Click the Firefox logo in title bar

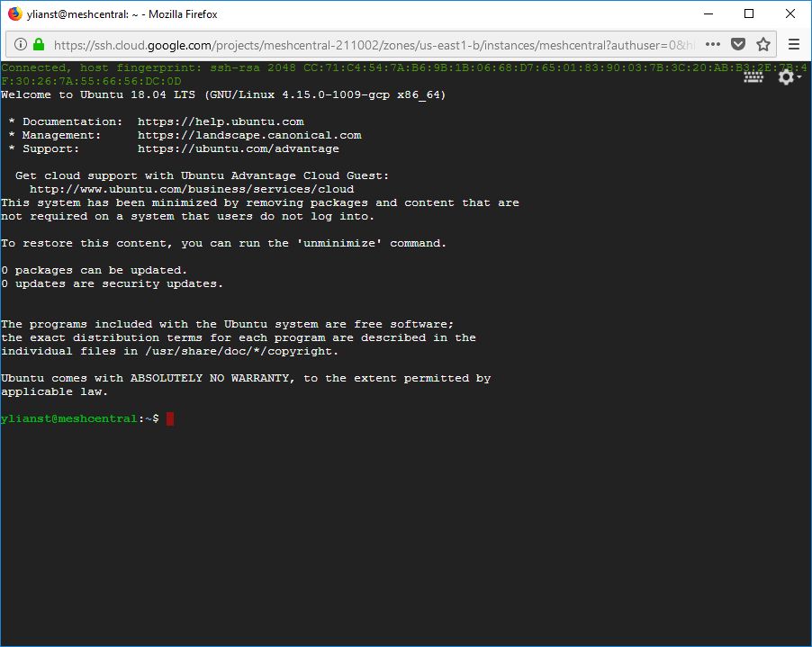(15, 14)
